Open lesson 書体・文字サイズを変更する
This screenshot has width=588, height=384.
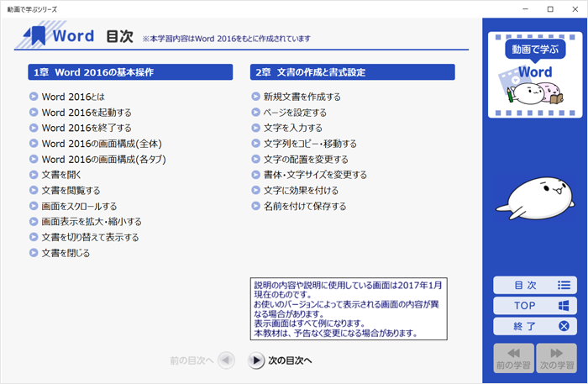click(315, 175)
